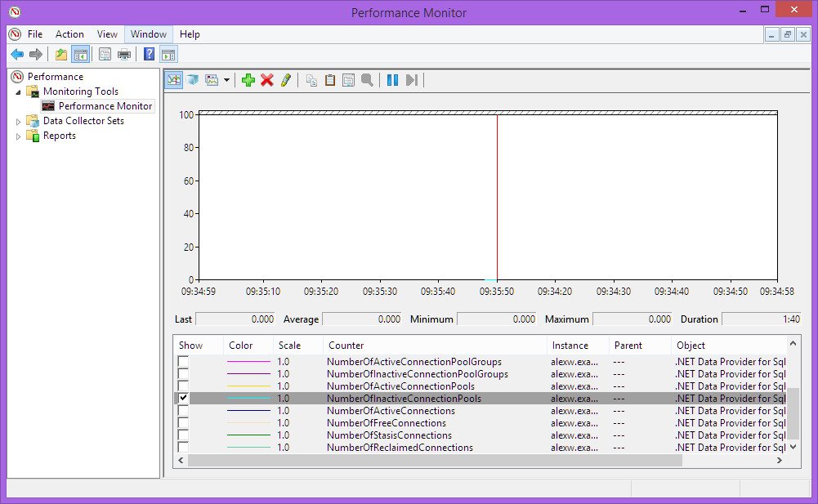Check Show for NumberOfInactiveConnectionPoolGroups
The height and width of the screenshot is (504, 818).
pyautogui.click(x=183, y=373)
